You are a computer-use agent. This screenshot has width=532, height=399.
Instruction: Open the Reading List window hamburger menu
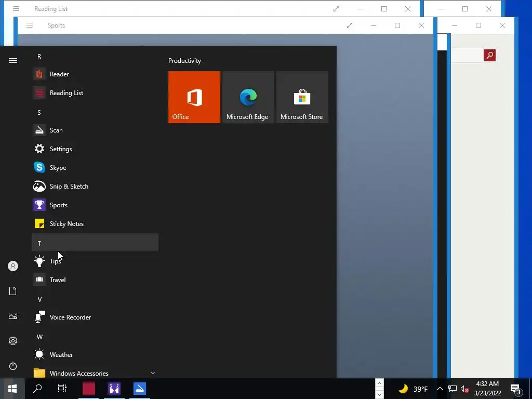coord(16,9)
